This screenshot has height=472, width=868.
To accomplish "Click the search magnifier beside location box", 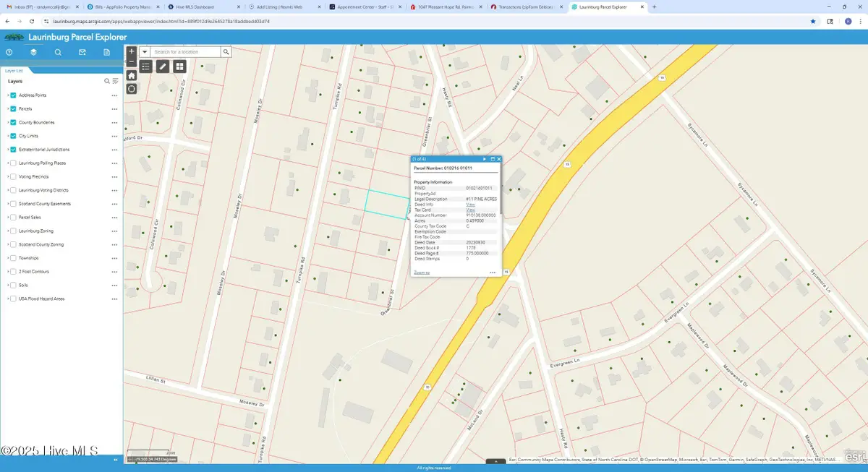I will pyautogui.click(x=226, y=52).
